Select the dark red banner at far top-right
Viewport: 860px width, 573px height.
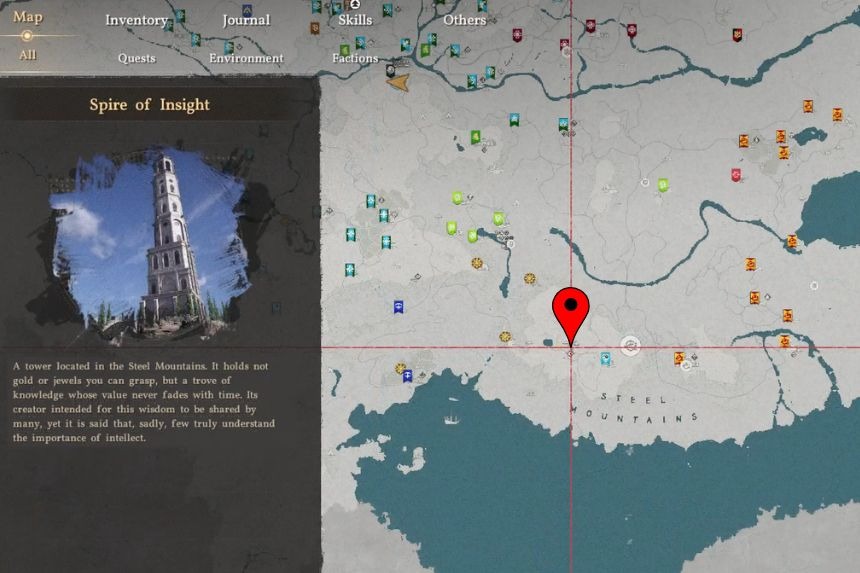click(x=737, y=35)
